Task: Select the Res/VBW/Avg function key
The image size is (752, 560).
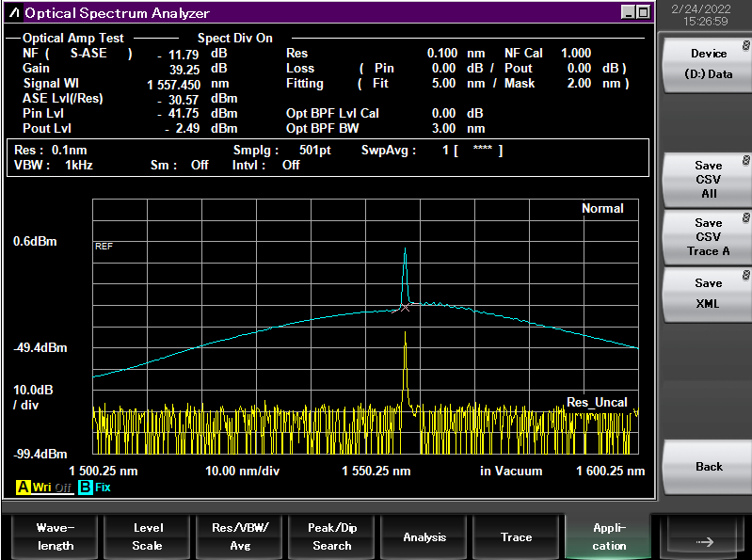Action: (x=240, y=537)
